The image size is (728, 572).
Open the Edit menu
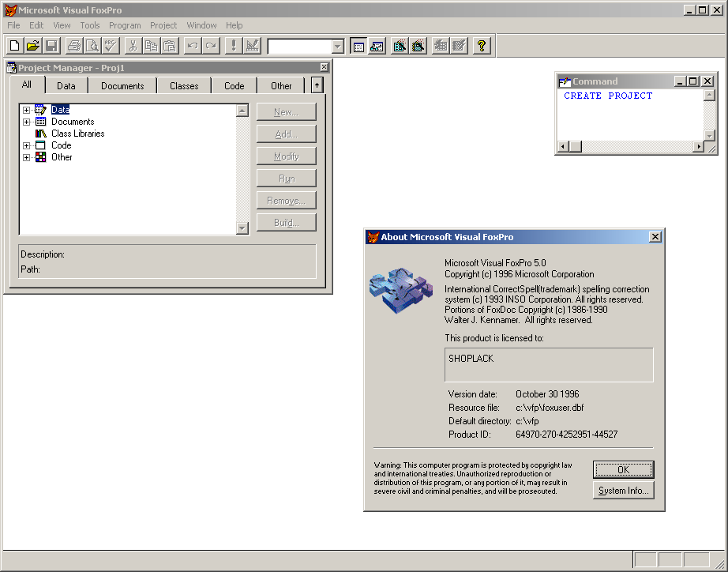[36, 25]
